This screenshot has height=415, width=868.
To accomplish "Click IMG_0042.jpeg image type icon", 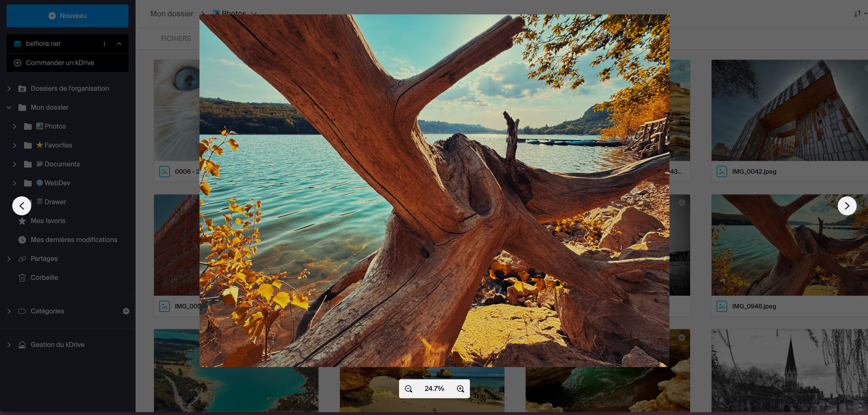I will coord(722,172).
